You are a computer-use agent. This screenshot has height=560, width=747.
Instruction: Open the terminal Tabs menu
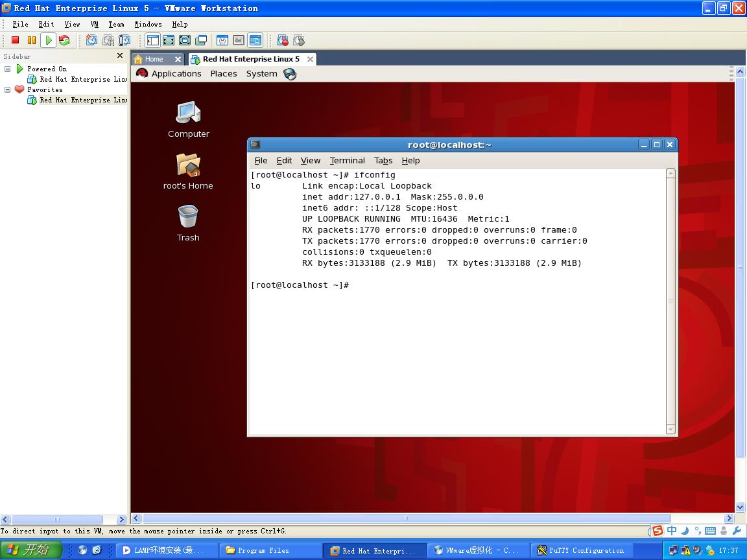point(383,161)
